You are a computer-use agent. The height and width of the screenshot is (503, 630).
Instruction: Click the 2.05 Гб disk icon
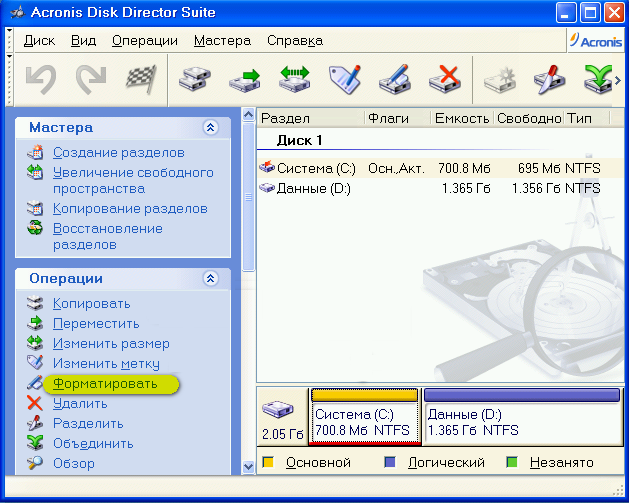[x=278, y=410]
